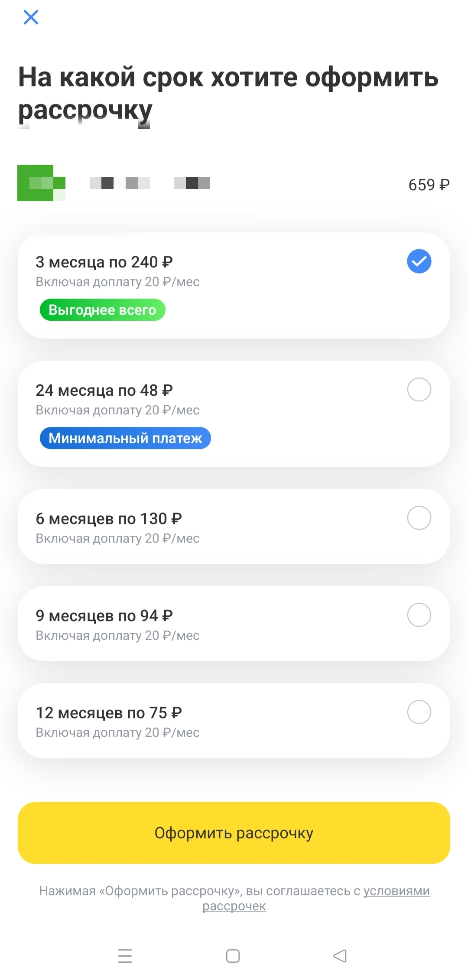Close the installment term screen
This screenshot has height=980, width=468.
coord(31,17)
